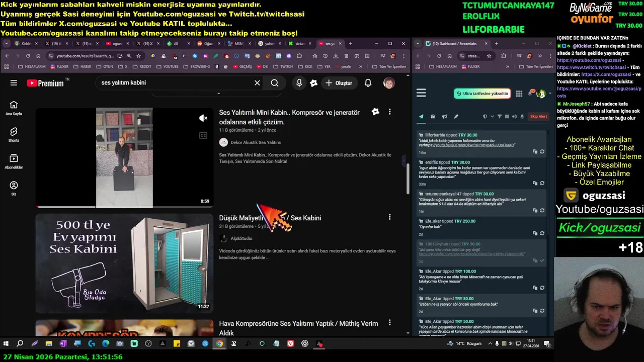The image size is (644, 362).
Task: Reload the YouTube results page
Action: pos(28,56)
